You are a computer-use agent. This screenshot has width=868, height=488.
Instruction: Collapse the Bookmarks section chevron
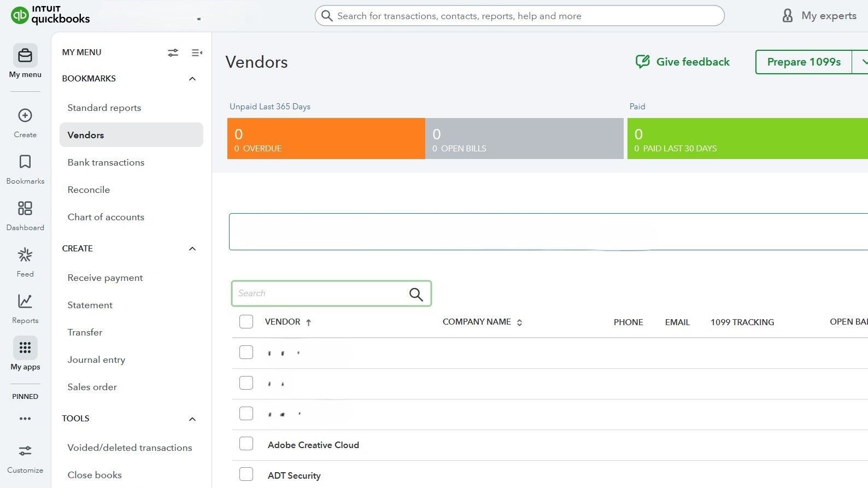click(192, 79)
